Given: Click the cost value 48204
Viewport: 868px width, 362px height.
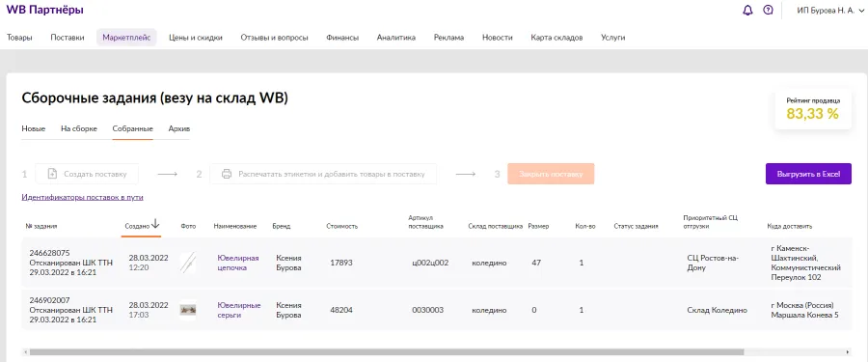Looking at the screenshot, I should tap(341, 310).
